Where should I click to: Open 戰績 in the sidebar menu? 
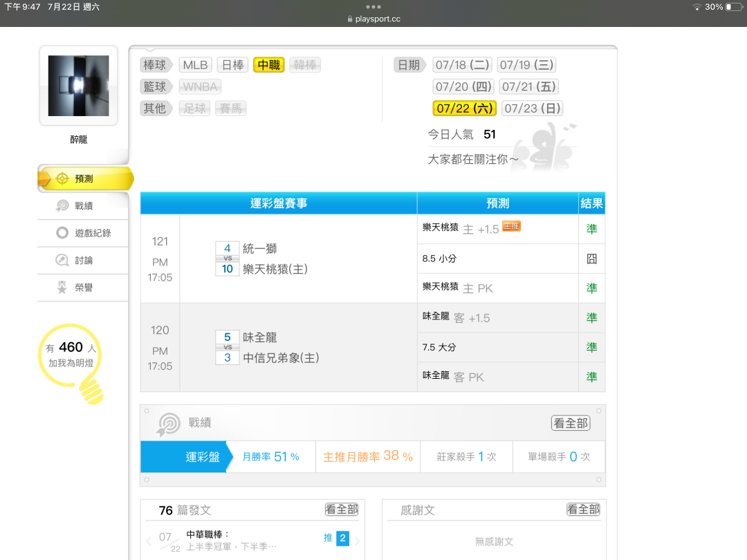[83, 206]
